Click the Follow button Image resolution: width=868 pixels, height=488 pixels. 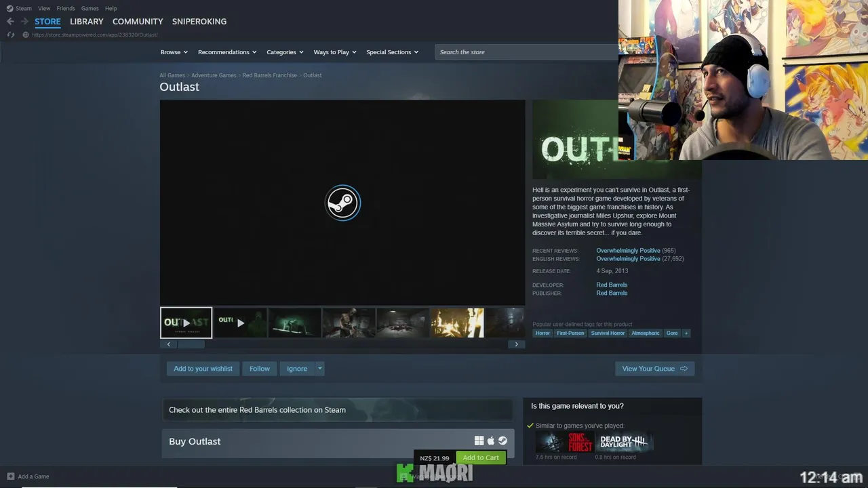(260, 369)
